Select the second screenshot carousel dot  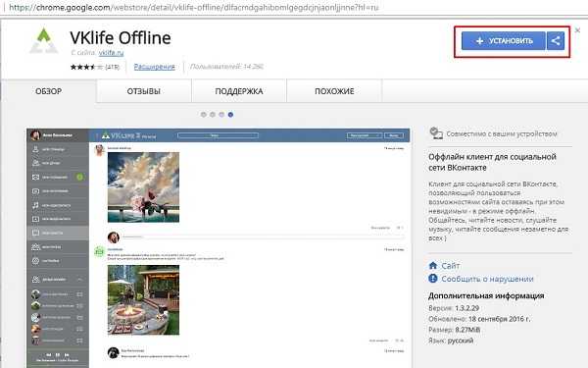pyautogui.click(x=213, y=115)
